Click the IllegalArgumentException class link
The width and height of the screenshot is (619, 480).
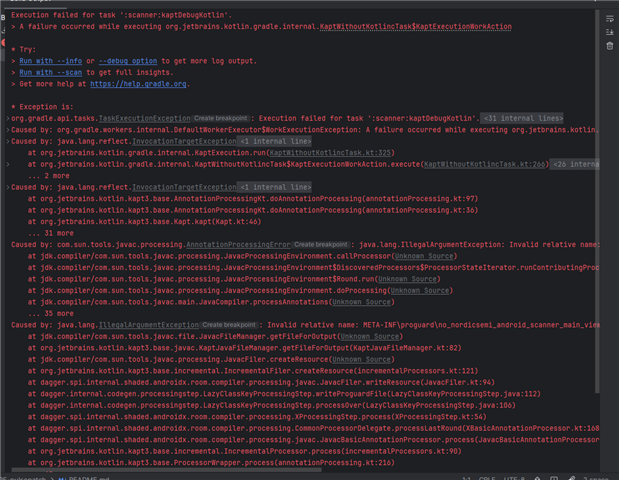click(149, 325)
